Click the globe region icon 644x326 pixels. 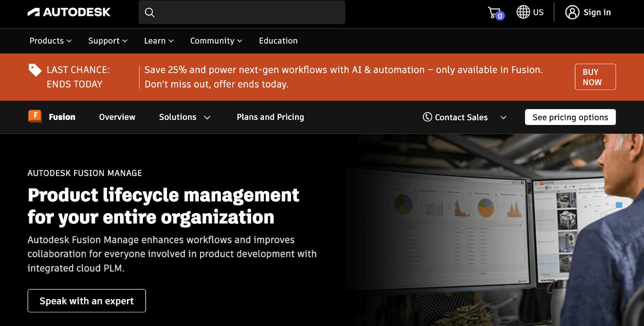click(x=523, y=12)
